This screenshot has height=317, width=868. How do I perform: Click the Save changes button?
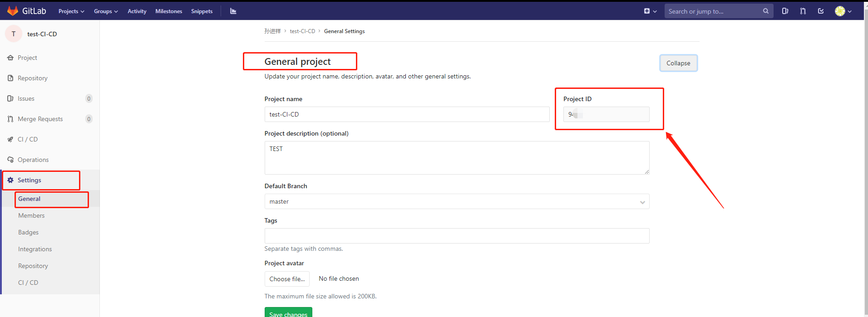(x=288, y=313)
